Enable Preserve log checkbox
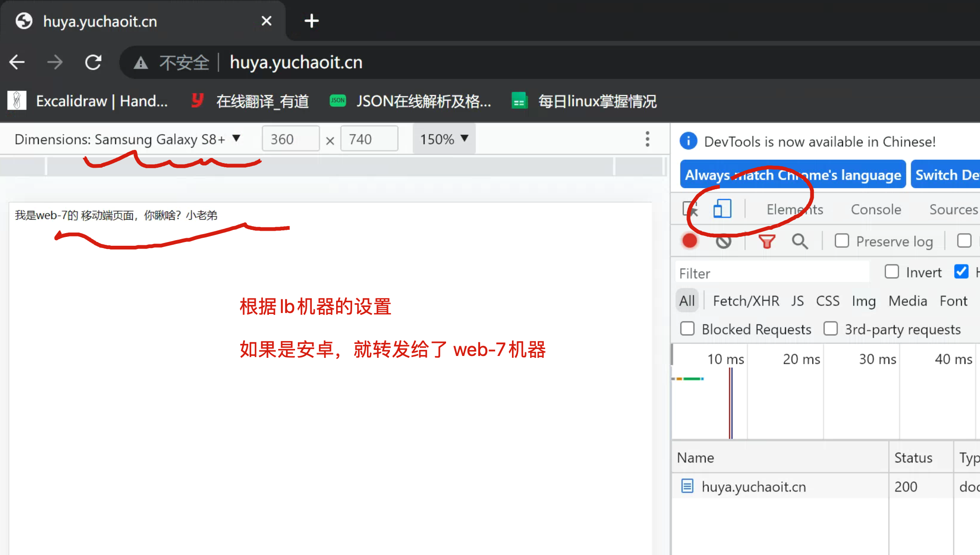The width and height of the screenshot is (980, 555). (x=842, y=241)
